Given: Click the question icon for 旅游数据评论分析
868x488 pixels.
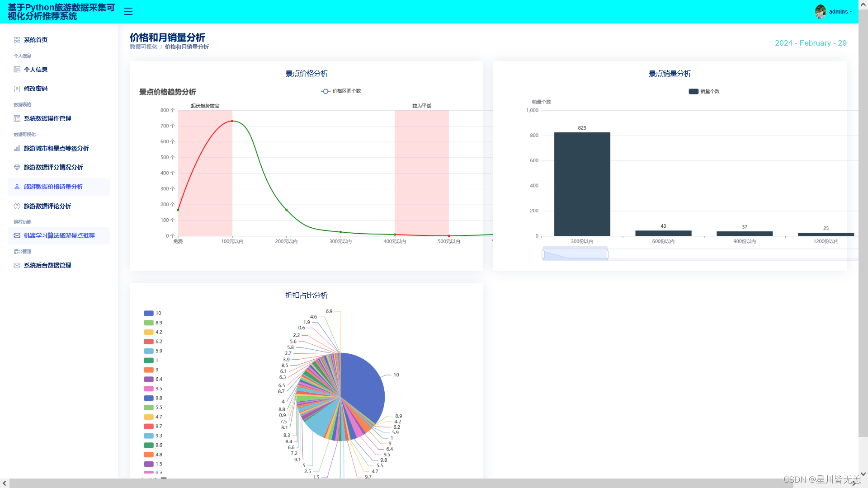Looking at the screenshot, I should point(17,206).
